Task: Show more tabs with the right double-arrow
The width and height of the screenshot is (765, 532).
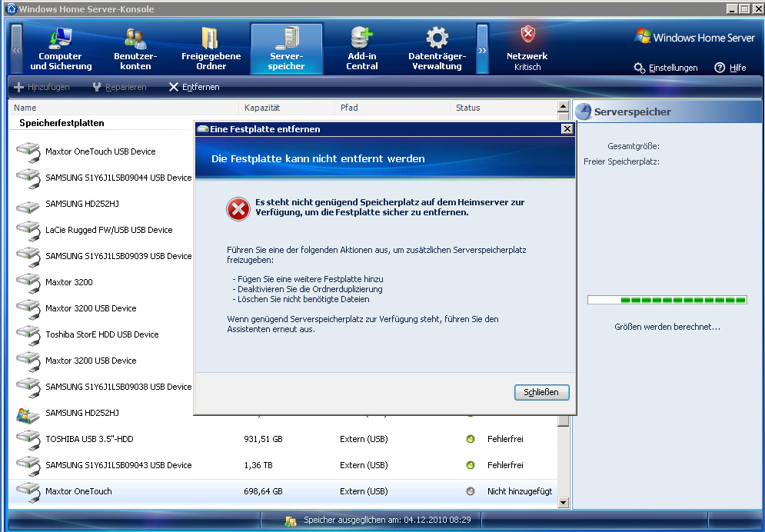Action: coord(483,48)
